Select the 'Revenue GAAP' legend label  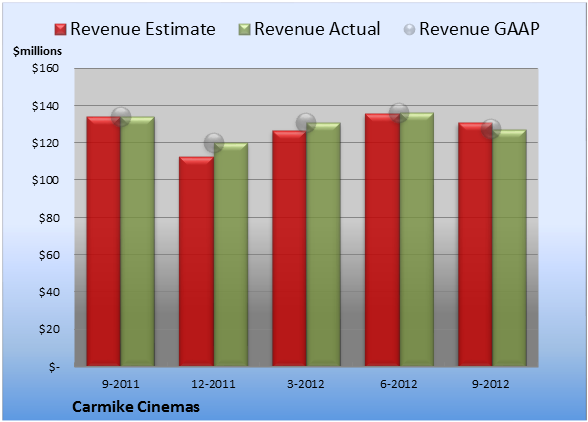coord(479,29)
